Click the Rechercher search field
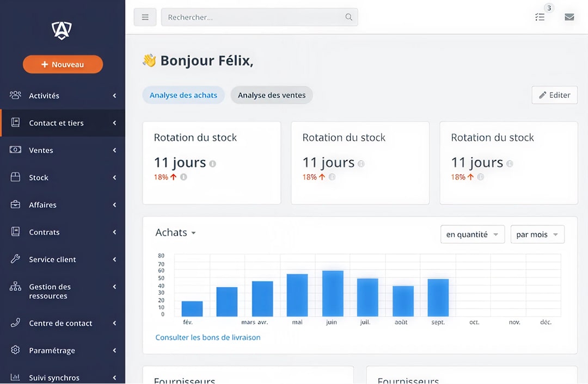The image size is (588, 384). 253,17
